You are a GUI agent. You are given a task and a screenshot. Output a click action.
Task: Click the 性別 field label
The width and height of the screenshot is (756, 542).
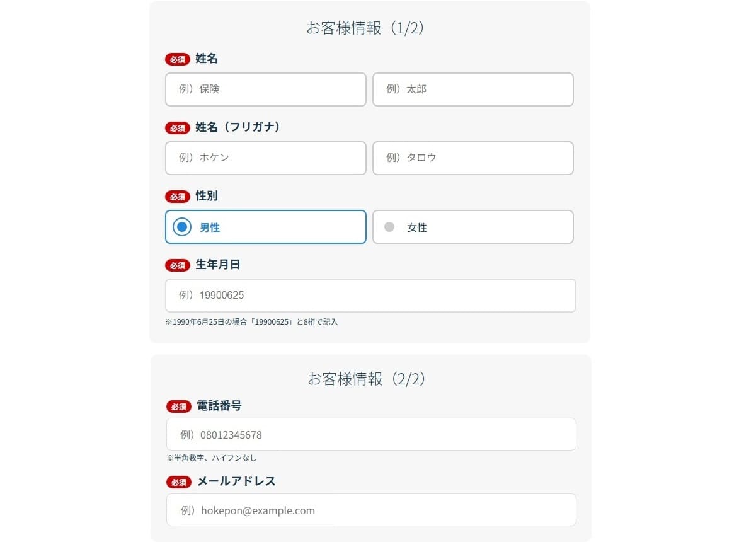pos(207,196)
